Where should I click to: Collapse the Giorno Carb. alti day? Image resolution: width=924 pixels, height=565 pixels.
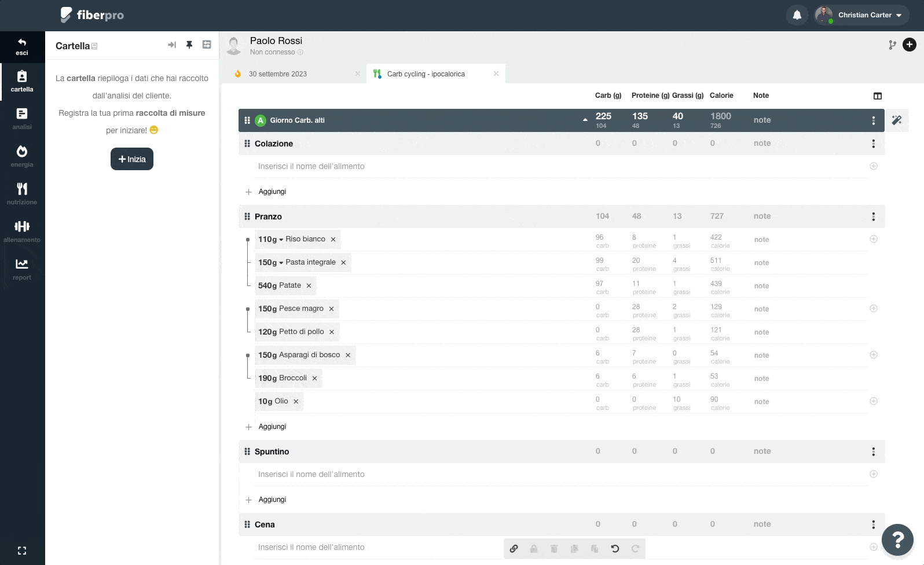(x=585, y=120)
